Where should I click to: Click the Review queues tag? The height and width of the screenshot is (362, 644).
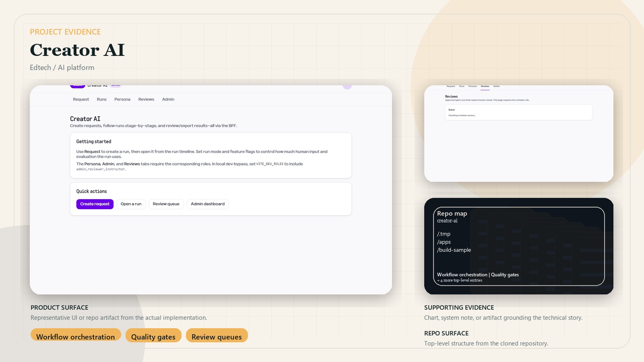point(217,335)
